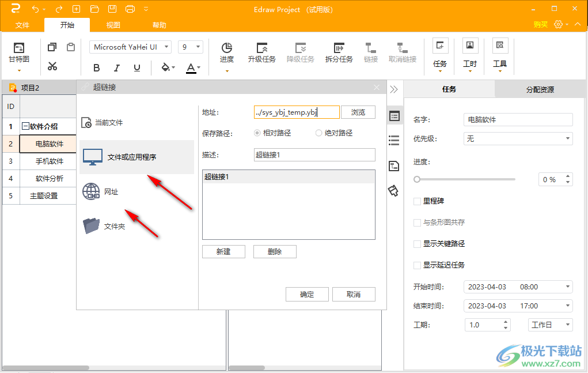Click Split Task (拆分任务) icon
Image resolution: width=588 pixels, height=373 pixels.
(339, 52)
